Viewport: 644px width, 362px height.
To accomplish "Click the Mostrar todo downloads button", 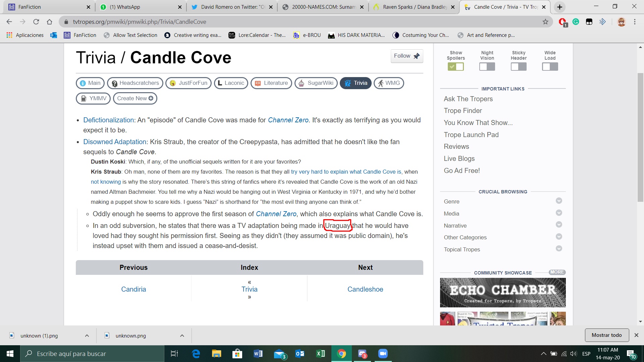I will 607,335.
